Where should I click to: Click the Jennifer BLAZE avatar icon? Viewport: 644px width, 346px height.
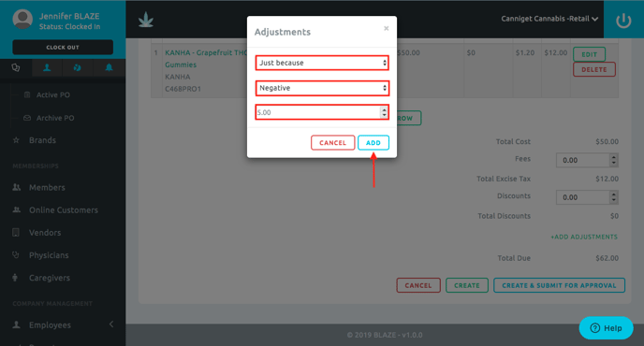pyautogui.click(x=22, y=19)
